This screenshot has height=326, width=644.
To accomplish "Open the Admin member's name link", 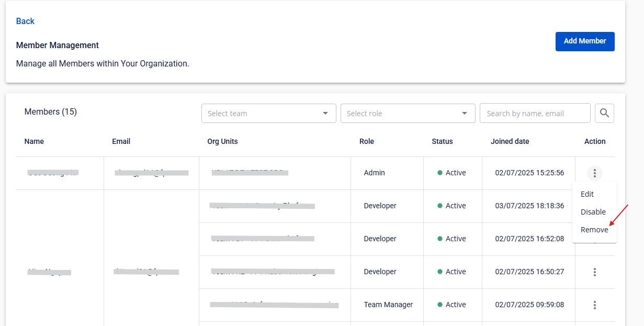I will [52, 173].
